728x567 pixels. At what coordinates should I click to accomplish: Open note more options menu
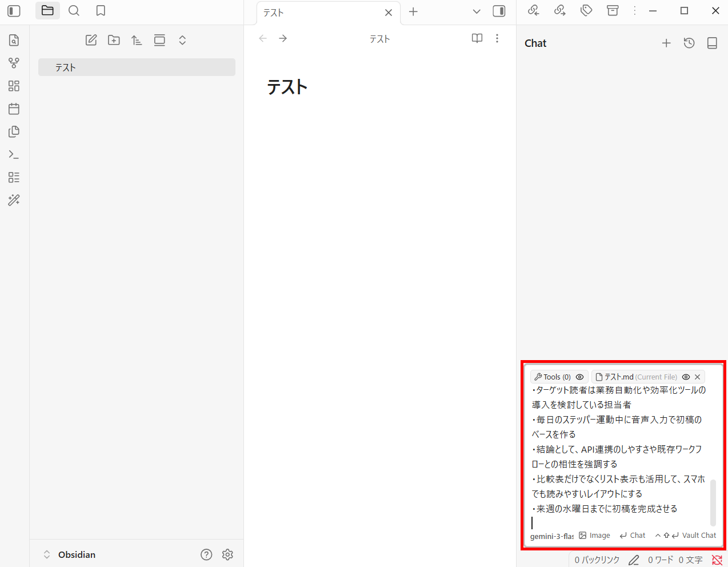coord(497,38)
